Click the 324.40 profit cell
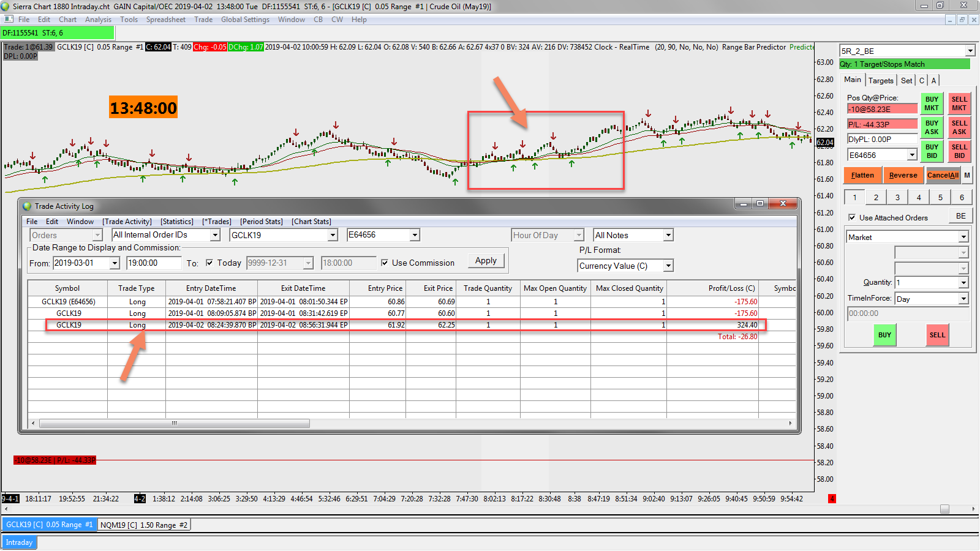980x551 pixels. (712, 325)
